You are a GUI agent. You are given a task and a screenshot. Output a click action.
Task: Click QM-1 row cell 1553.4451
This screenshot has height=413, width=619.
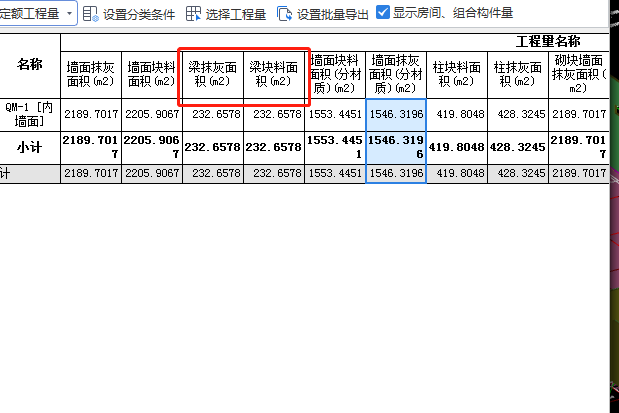pos(335,115)
